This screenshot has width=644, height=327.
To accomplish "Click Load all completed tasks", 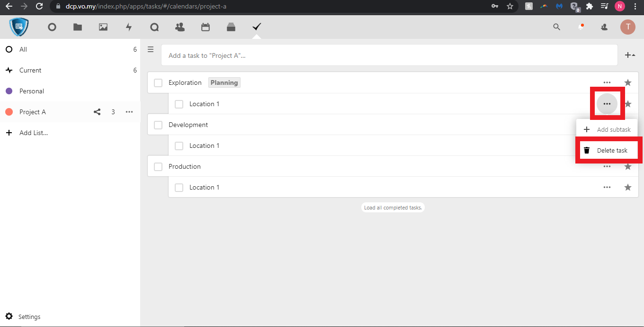I will (x=392, y=208).
